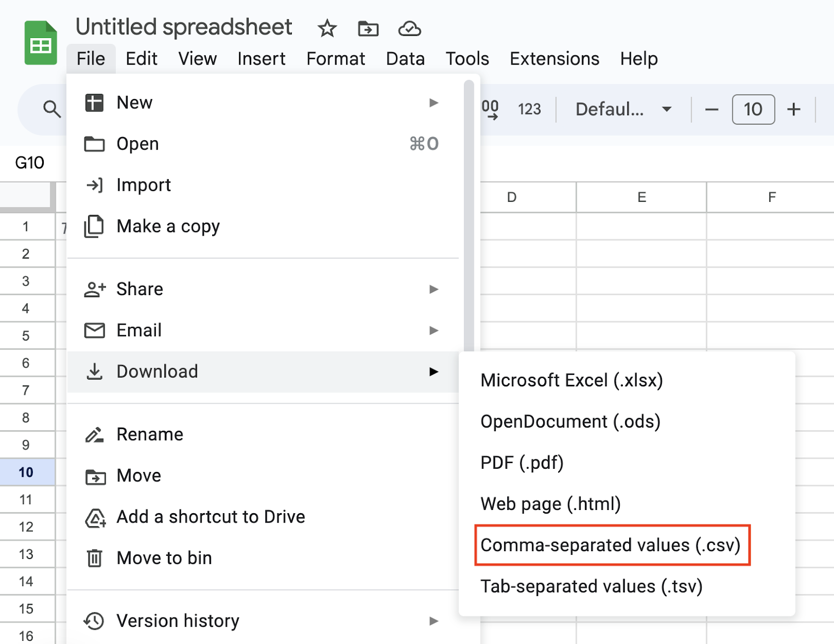Choose Add a shortcut to Drive text
The height and width of the screenshot is (644, 834).
[211, 517]
